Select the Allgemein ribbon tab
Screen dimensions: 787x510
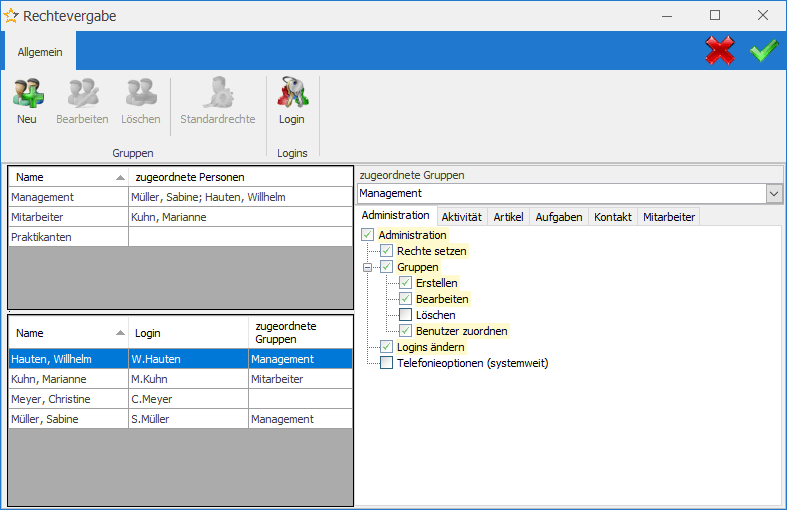[40, 52]
